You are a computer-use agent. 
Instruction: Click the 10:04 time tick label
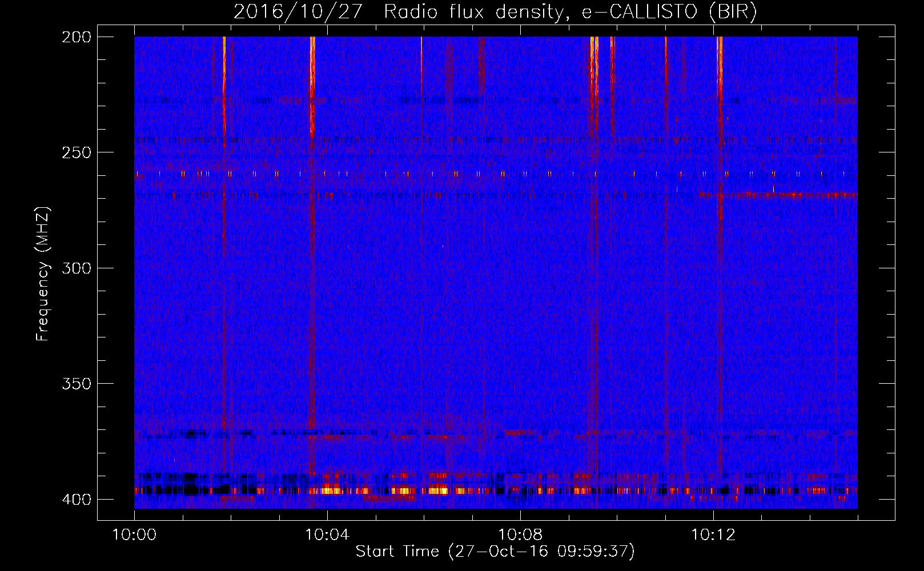tap(327, 535)
